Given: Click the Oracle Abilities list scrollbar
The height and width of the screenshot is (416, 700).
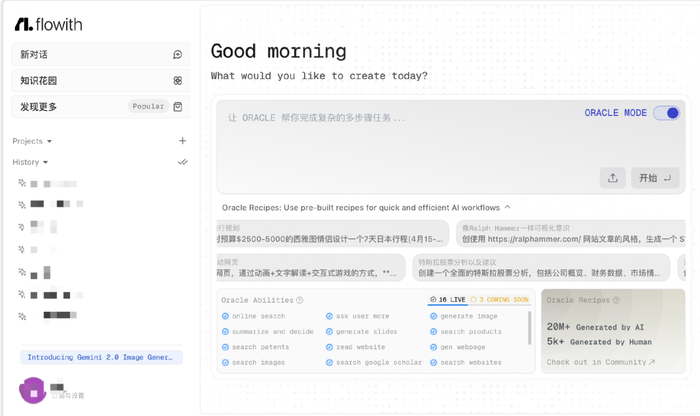Looking at the screenshot, I should [x=530, y=325].
